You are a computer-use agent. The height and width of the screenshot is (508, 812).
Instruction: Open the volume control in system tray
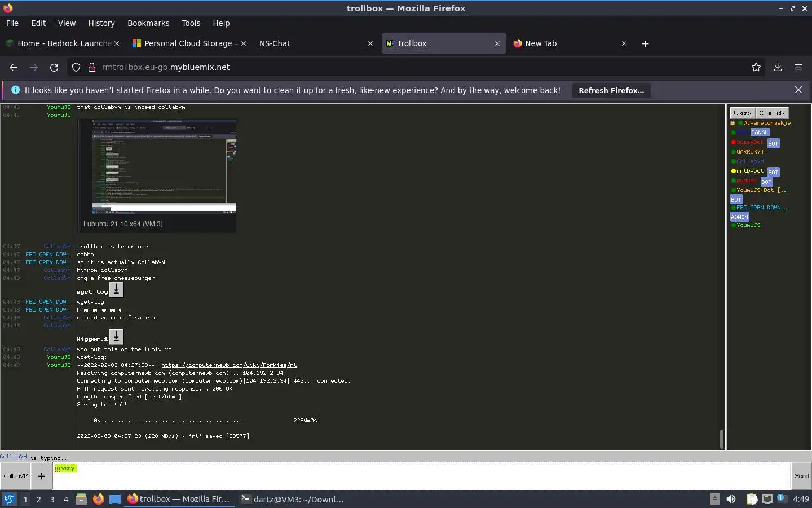[x=731, y=499]
